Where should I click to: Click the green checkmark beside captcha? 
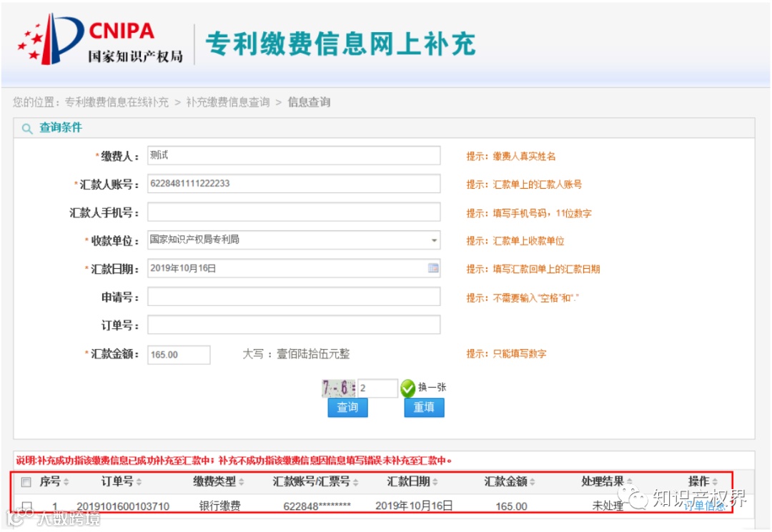pyautogui.click(x=407, y=388)
